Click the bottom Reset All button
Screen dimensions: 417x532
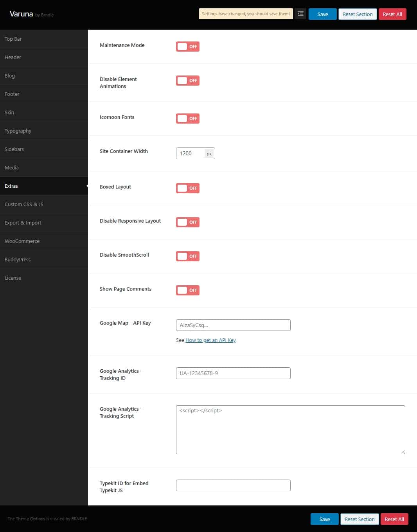coord(394,519)
